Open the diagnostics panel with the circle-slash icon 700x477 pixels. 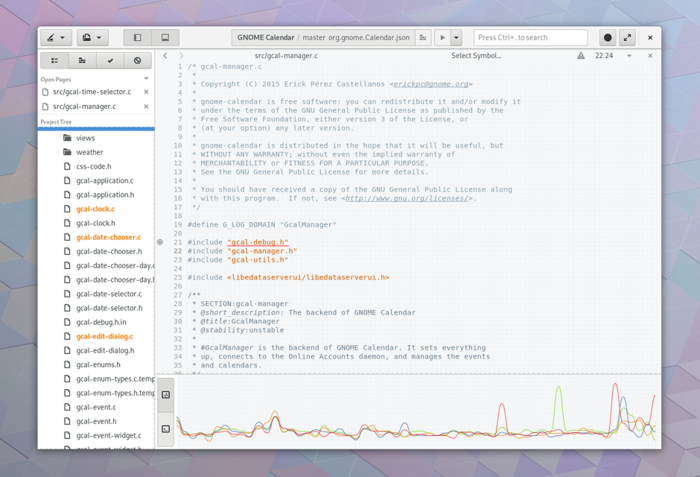[x=138, y=61]
